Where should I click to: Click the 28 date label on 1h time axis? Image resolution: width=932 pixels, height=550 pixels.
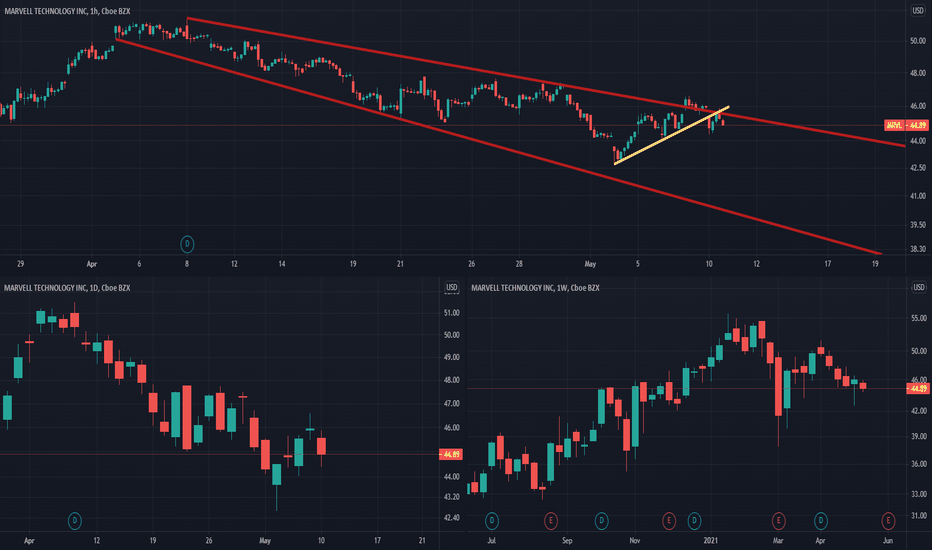[519, 263]
